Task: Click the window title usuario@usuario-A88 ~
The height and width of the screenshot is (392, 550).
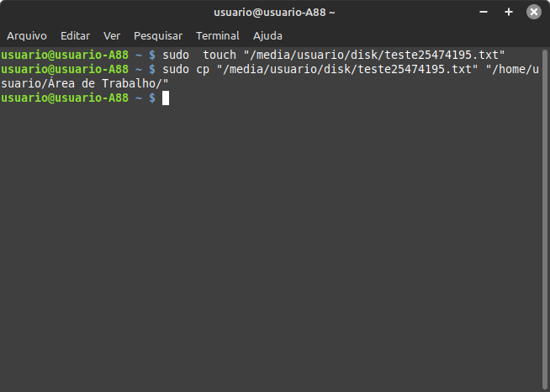Action: pos(274,13)
